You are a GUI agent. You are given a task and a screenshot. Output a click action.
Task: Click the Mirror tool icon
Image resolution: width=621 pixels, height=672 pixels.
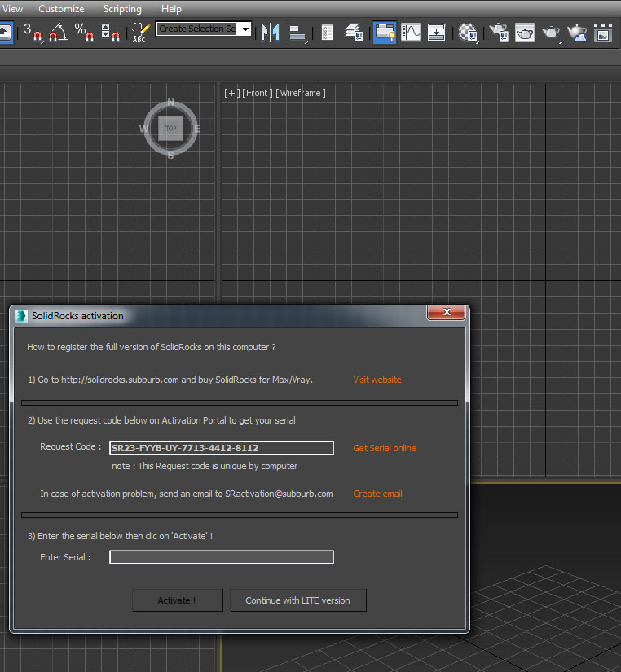point(271,32)
